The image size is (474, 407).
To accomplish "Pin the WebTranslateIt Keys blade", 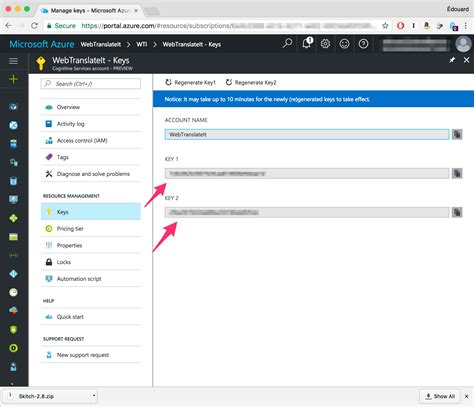I will click(452, 60).
